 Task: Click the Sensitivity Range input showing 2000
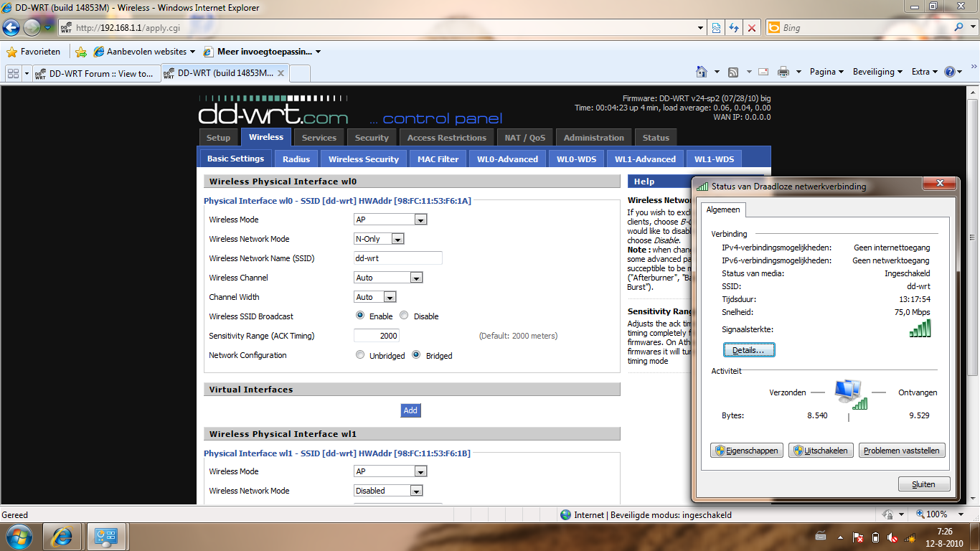point(376,335)
